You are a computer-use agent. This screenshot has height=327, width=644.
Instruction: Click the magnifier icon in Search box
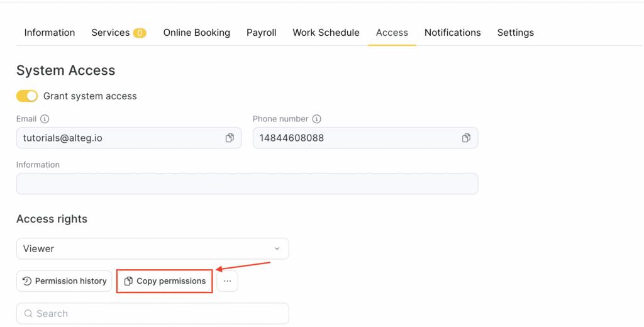tap(28, 314)
